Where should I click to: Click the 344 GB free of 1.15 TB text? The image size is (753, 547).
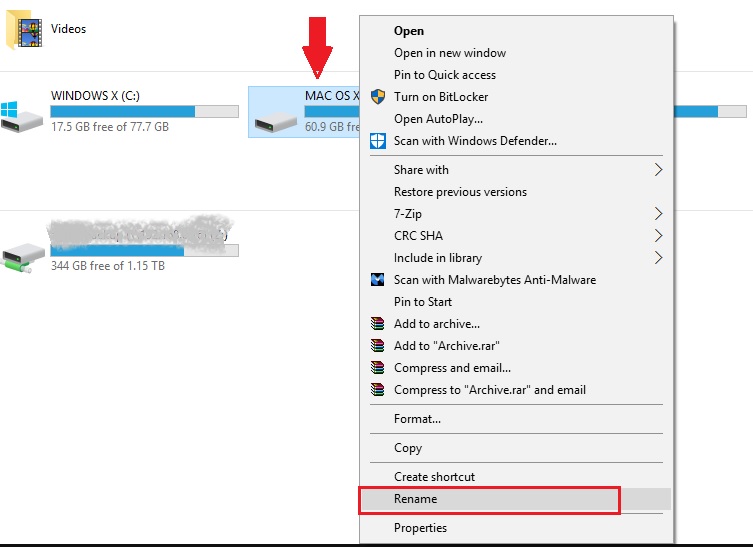[107, 266]
